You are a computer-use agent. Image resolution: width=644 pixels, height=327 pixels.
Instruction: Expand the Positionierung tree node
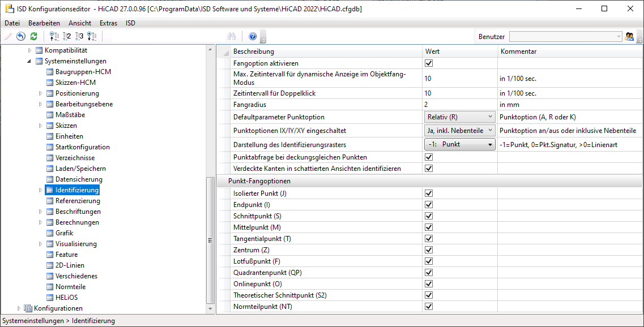tap(40, 93)
